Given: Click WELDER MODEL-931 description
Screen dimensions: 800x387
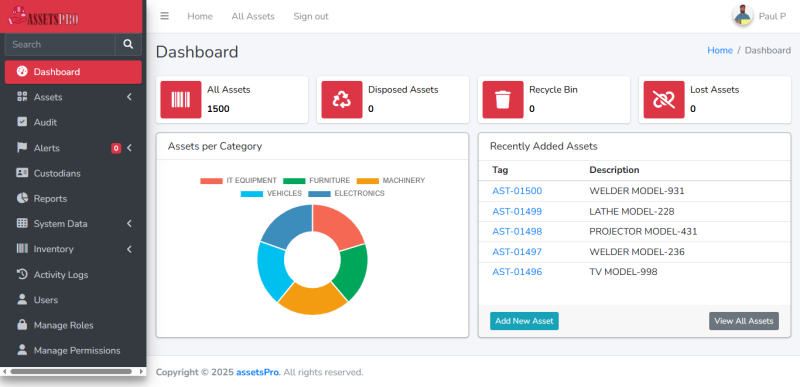Looking at the screenshot, I should tap(637, 191).
